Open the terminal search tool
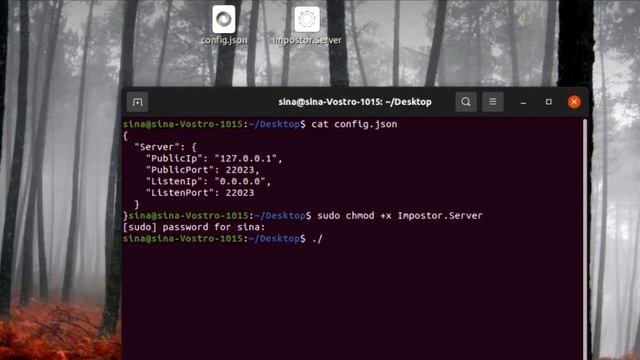Screen dimensions: 640x360 point(466,102)
